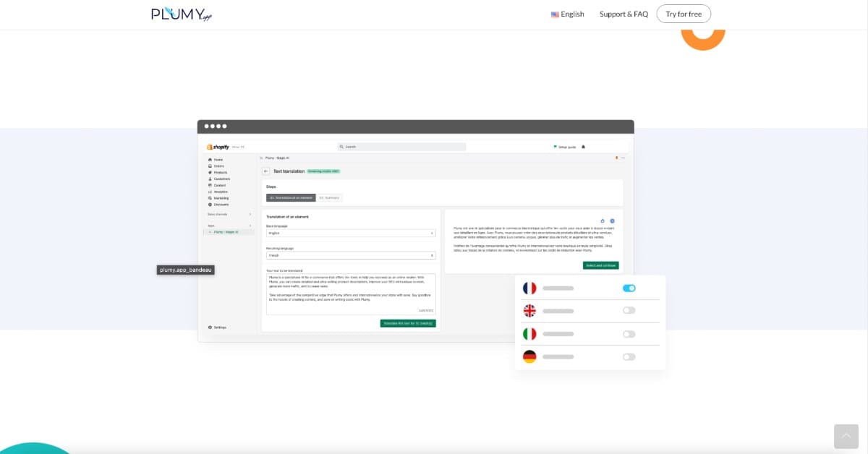Screen dimensions: 868x454
Task: Click the green Translate this text button
Action: 408,323
